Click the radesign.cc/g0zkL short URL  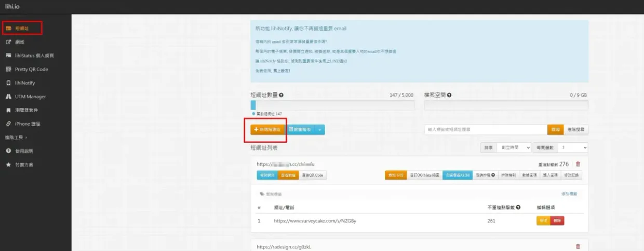(x=284, y=247)
